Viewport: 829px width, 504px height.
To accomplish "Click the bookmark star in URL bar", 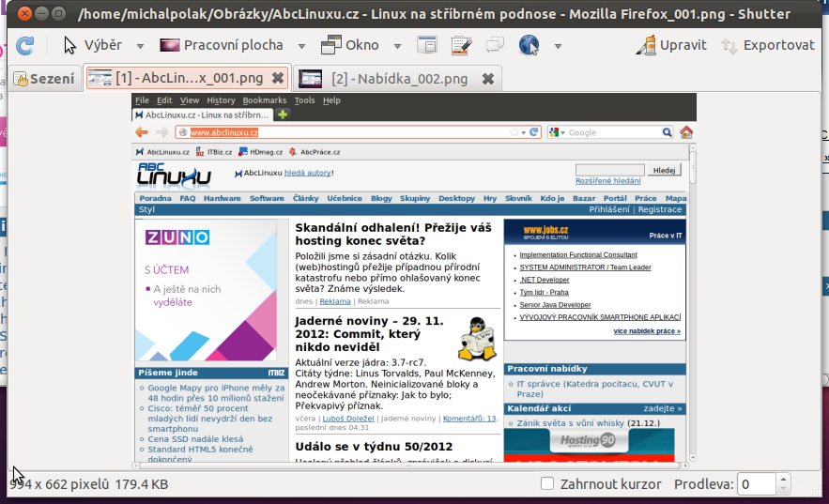I will [x=514, y=132].
